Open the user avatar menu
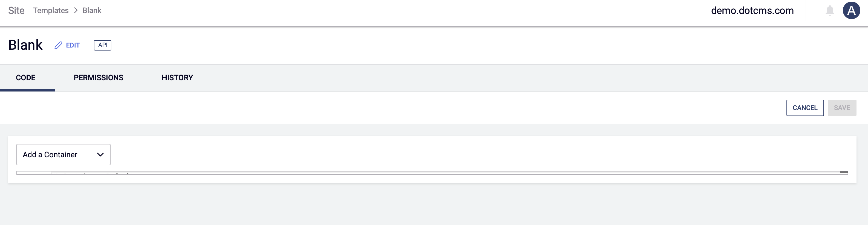Viewport: 868px width, 225px height. click(x=852, y=10)
